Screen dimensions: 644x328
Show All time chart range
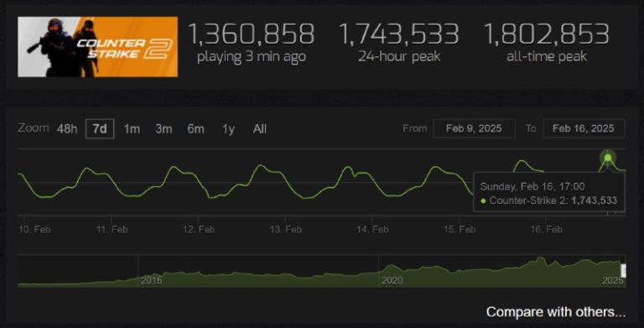(260, 129)
